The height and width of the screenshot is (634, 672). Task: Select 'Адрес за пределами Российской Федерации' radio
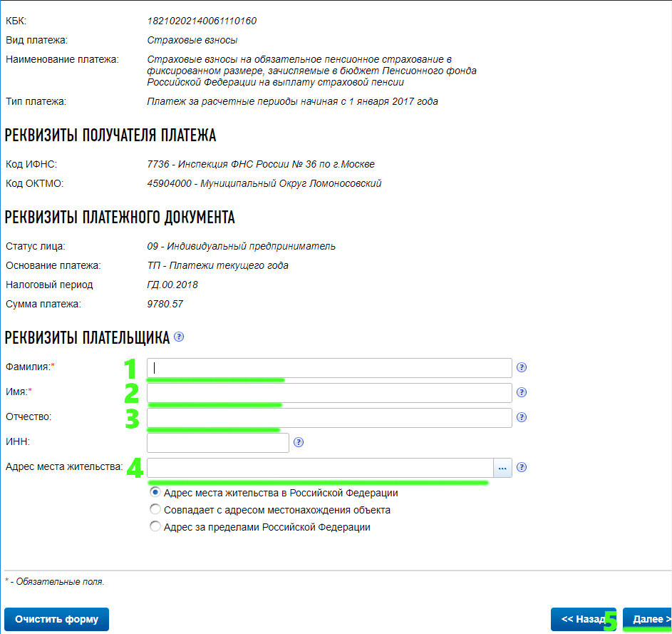(x=155, y=527)
